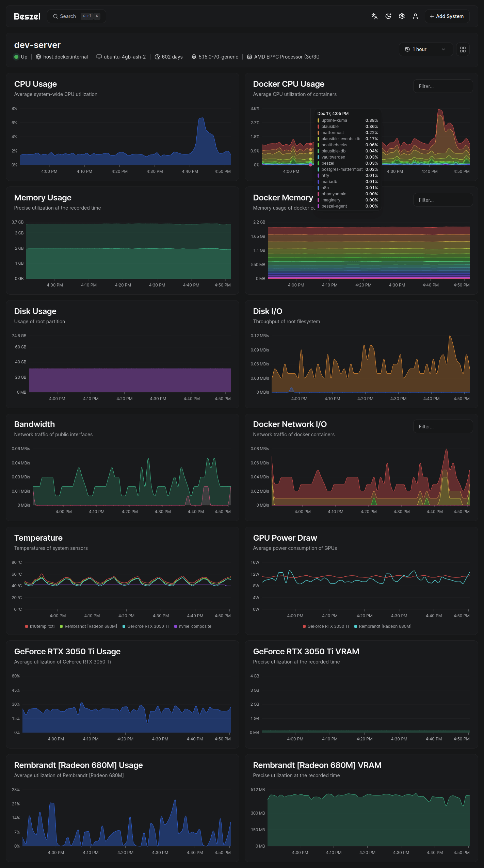Click the Beszel logo
This screenshot has height=868, width=484.
27,16
